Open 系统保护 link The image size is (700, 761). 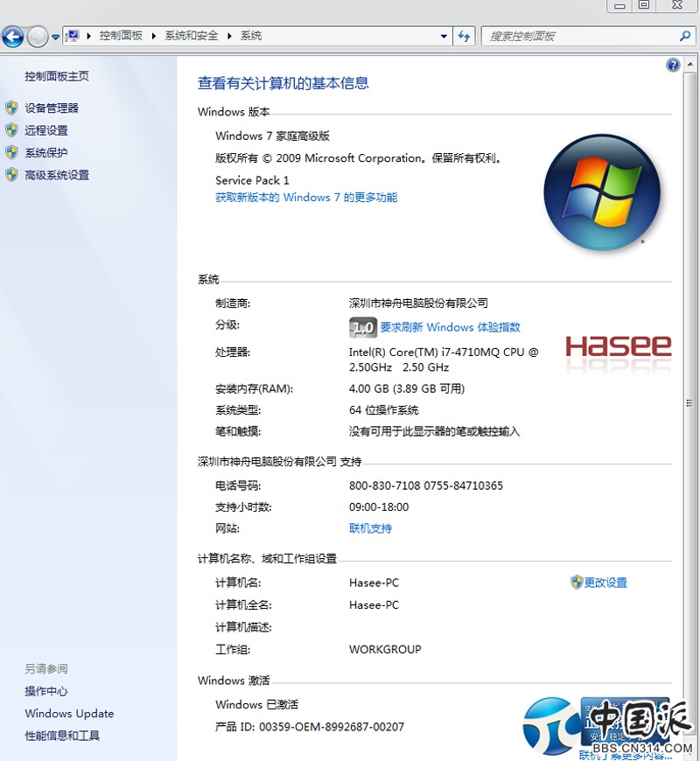click(46, 153)
